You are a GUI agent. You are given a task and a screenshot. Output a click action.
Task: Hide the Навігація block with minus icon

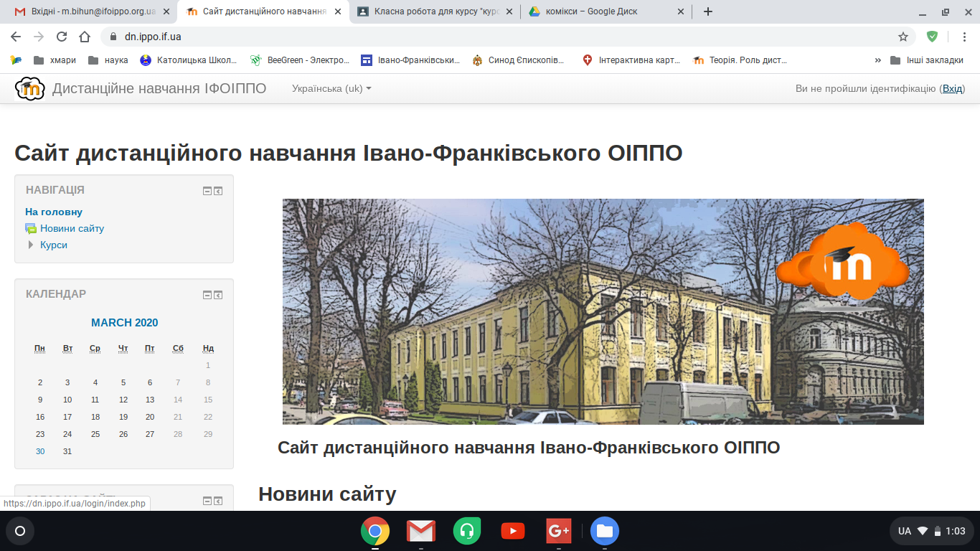(x=207, y=191)
